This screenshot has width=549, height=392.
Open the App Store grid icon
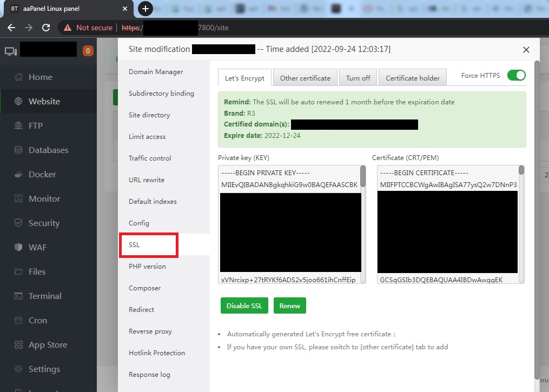(x=19, y=345)
